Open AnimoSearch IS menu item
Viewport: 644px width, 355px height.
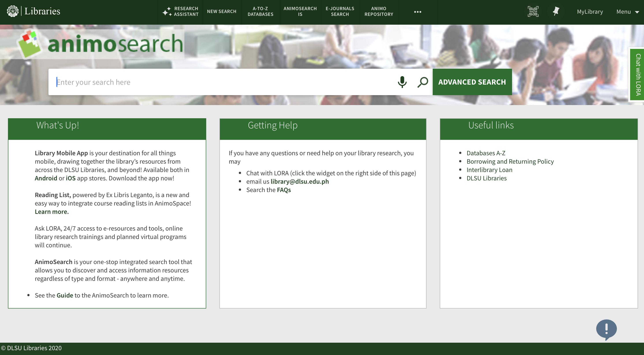(300, 11)
